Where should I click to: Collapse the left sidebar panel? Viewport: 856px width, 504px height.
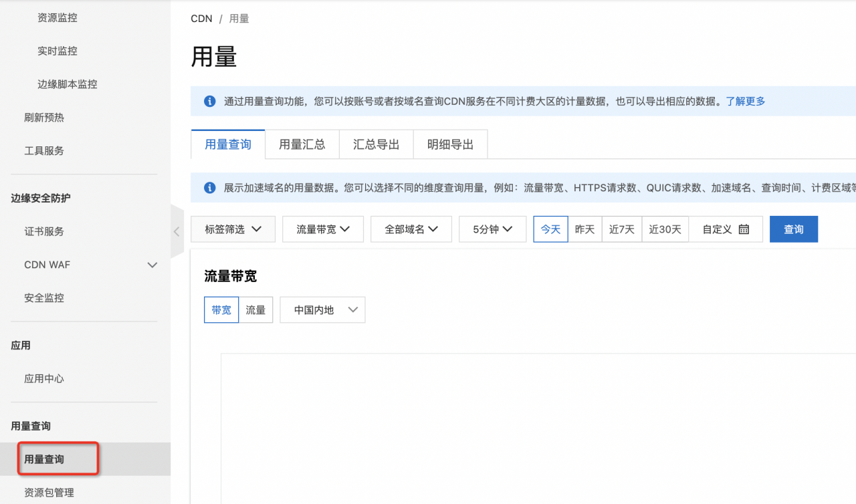click(176, 231)
